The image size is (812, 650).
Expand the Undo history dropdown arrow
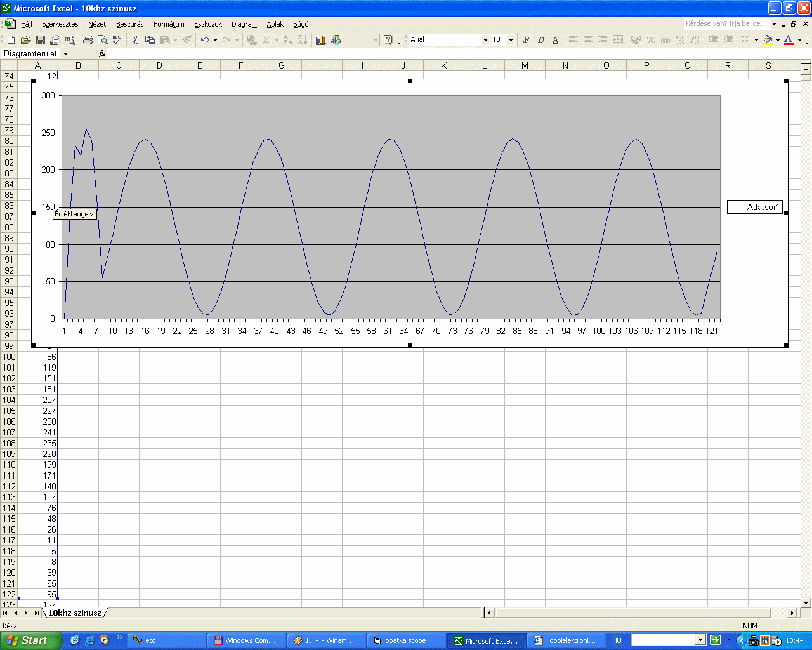click(x=215, y=40)
